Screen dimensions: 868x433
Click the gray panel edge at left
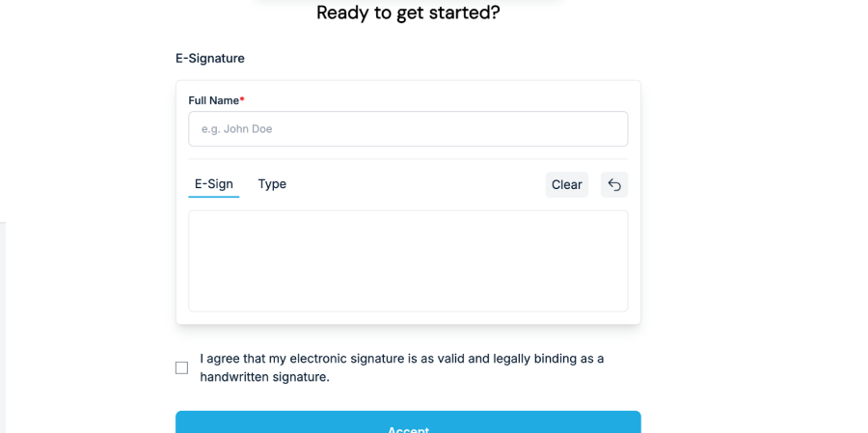pyautogui.click(x=3, y=328)
